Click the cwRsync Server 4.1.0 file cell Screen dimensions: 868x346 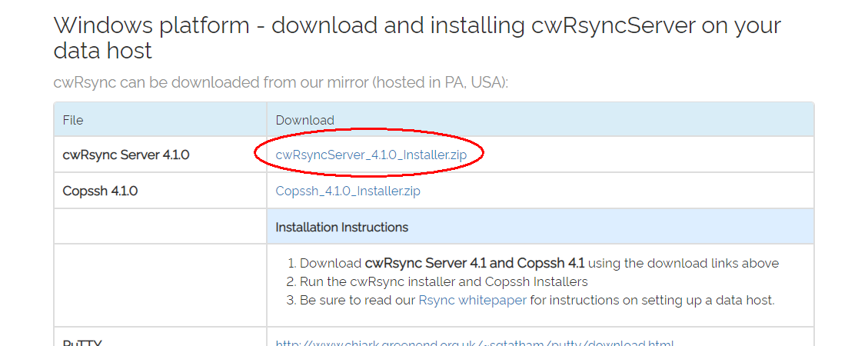point(126,155)
